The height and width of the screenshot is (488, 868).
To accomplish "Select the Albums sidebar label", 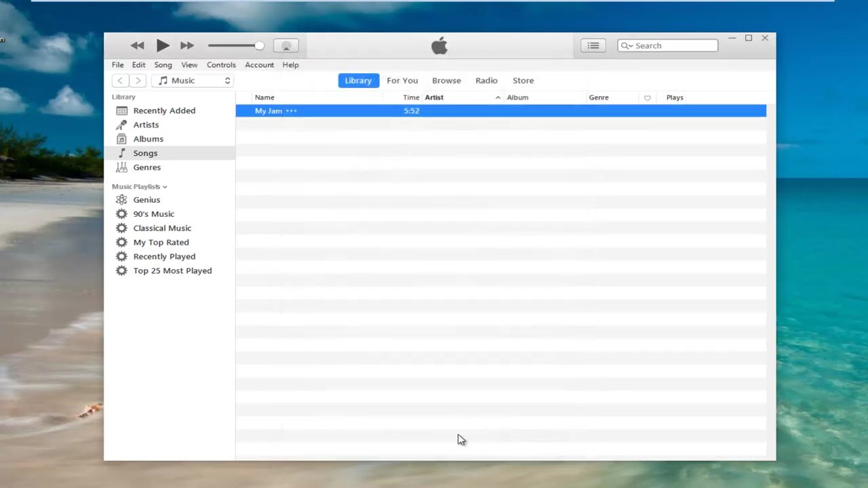I will tap(148, 139).
